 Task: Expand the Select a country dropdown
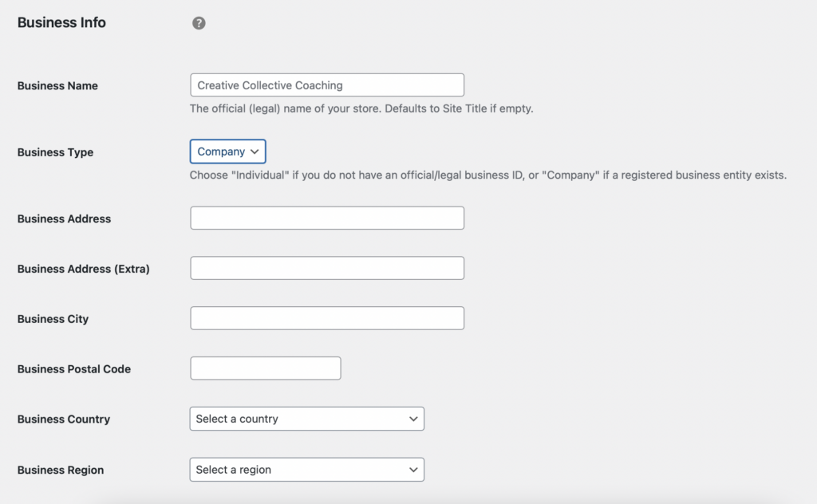coord(306,419)
